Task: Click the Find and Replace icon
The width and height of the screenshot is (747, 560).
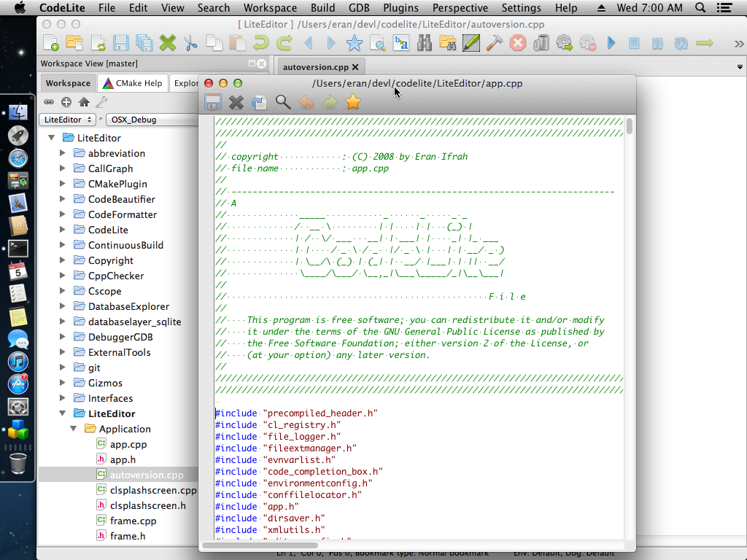Action: (401, 43)
